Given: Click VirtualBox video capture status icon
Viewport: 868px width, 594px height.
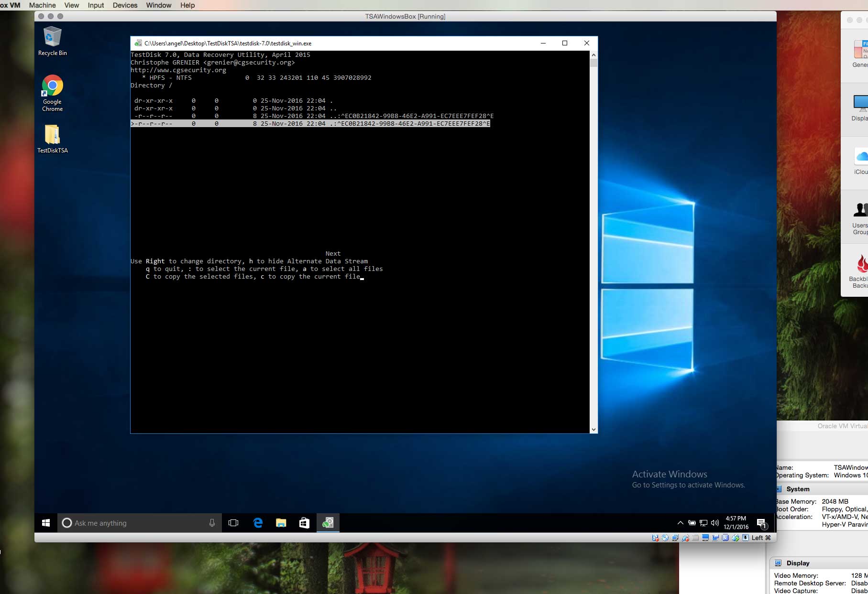Looking at the screenshot, I should pyautogui.click(x=715, y=538).
